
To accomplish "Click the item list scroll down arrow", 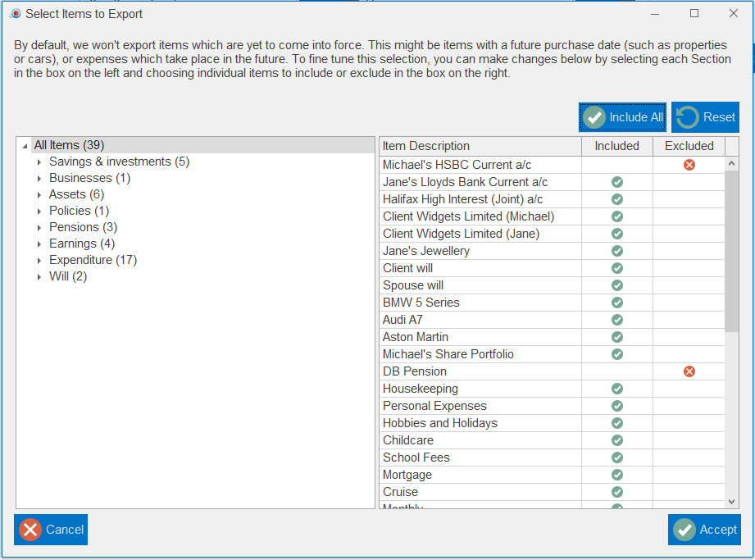I will click(732, 501).
